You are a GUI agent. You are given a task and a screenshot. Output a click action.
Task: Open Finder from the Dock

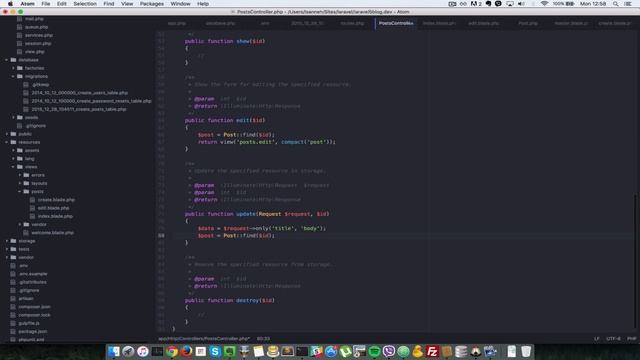(114, 351)
